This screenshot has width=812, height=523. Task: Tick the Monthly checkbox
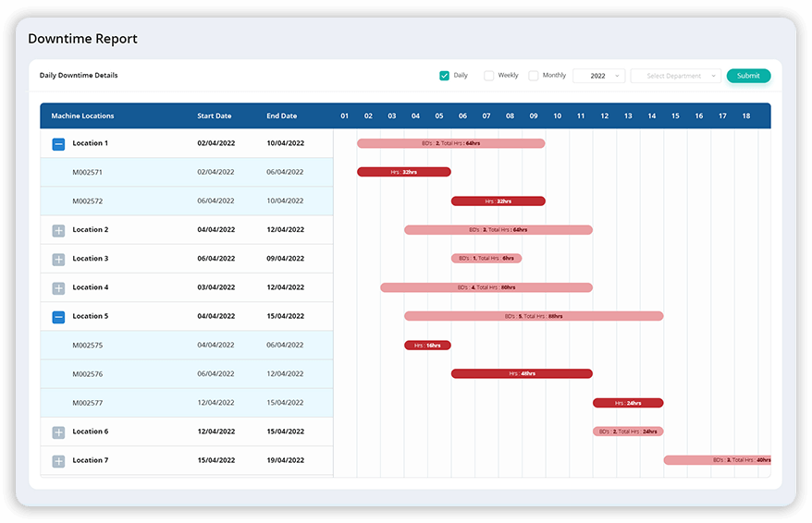pos(533,76)
